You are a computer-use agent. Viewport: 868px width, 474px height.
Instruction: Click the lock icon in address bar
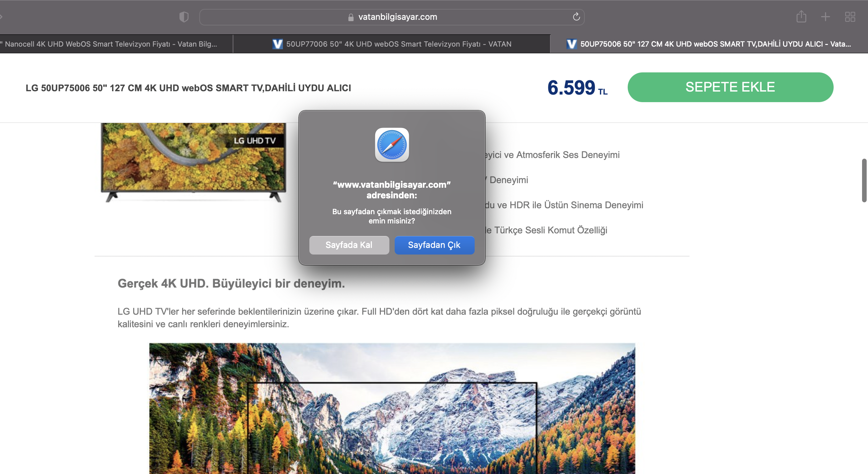(351, 17)
